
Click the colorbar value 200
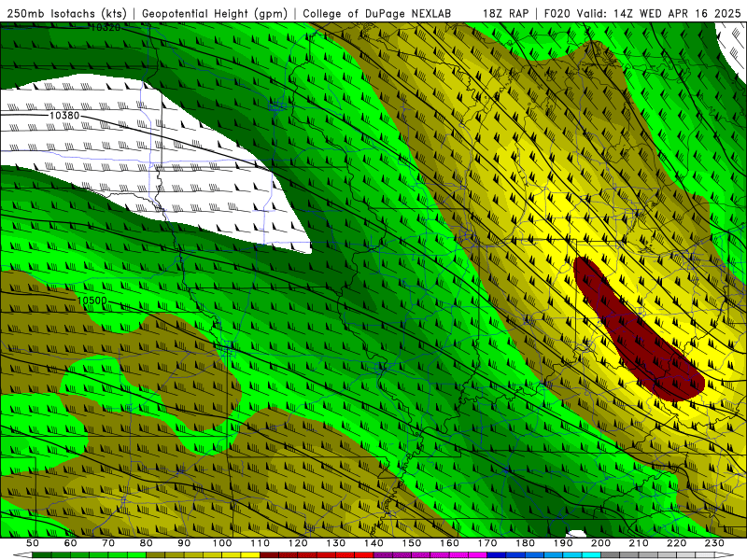pos(600,543)
